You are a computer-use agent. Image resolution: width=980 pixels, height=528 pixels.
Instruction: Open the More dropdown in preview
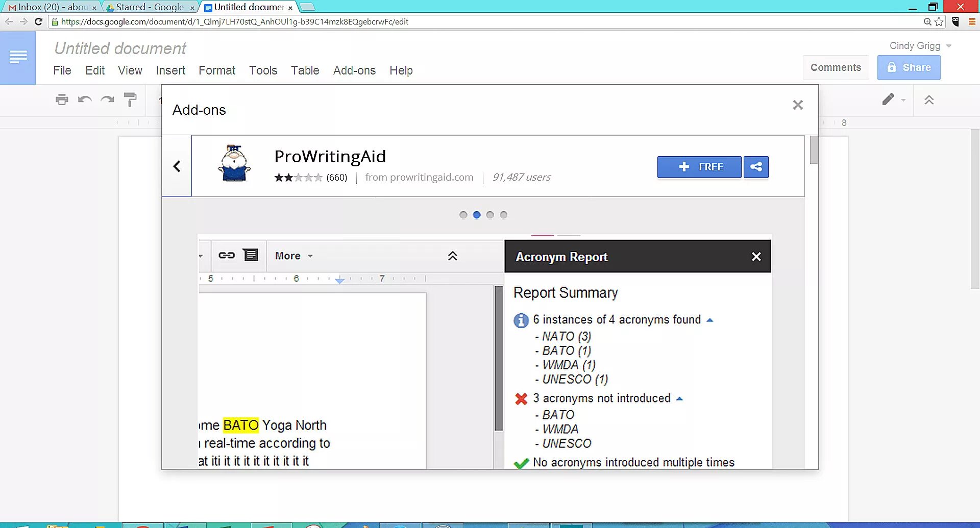[x=293, y=256]
